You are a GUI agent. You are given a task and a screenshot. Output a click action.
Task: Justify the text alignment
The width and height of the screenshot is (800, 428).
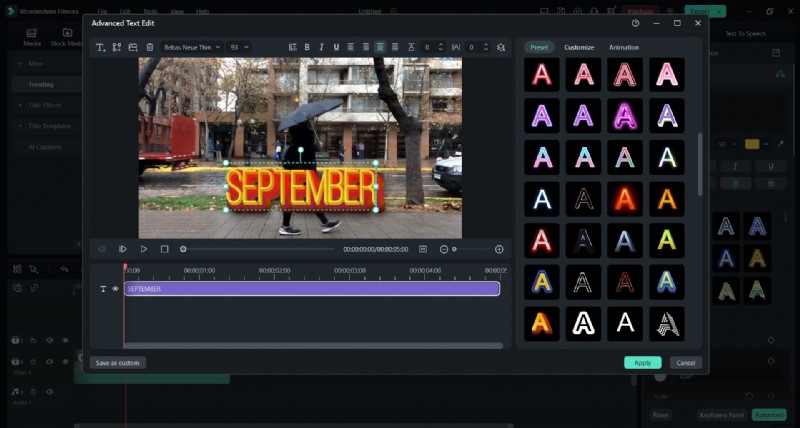coord(395,47)
